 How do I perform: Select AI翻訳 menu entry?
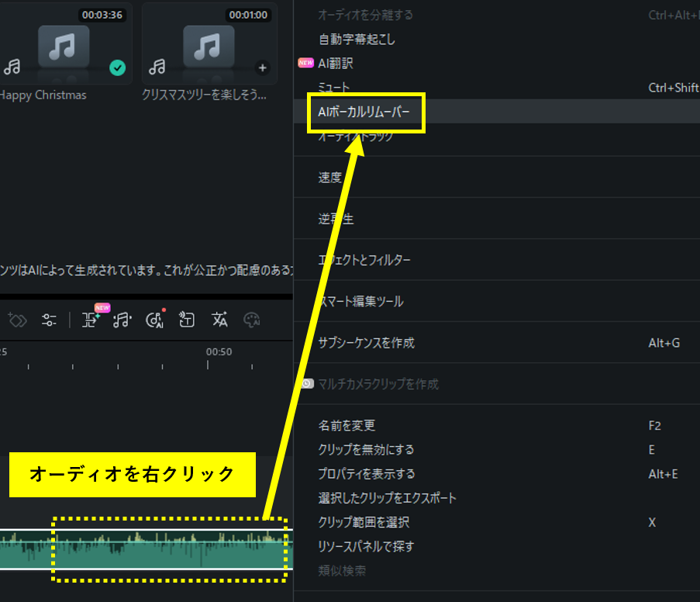335,64
